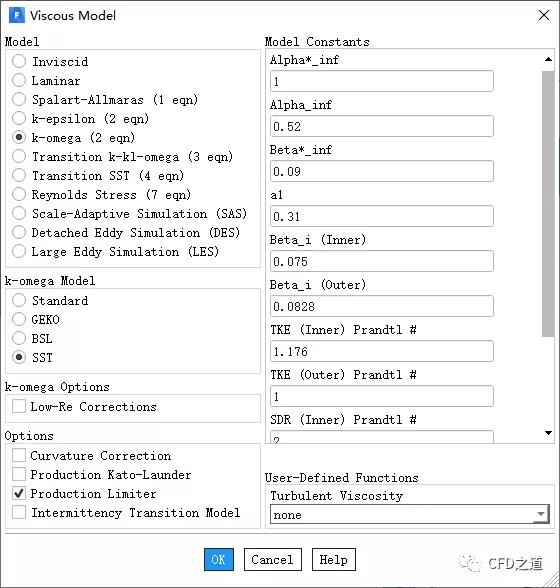
Task: Click scroll down arrow in Model Constants
Action: (548, 433)
